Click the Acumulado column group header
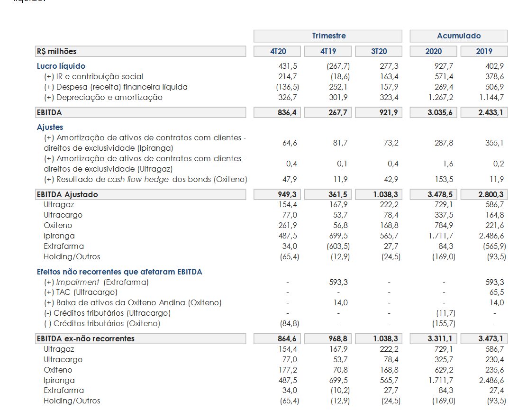Image resolution: width=527 pixels, height=420 pixels. pos(458,36)
